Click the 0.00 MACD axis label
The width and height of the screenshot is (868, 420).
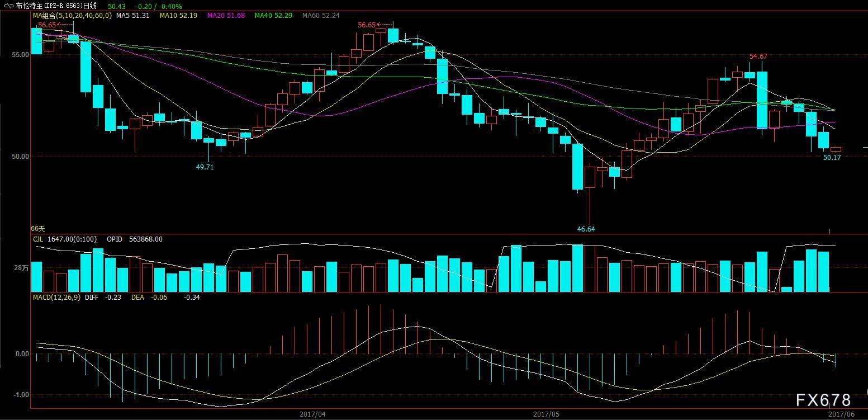(x=22, y=354)
